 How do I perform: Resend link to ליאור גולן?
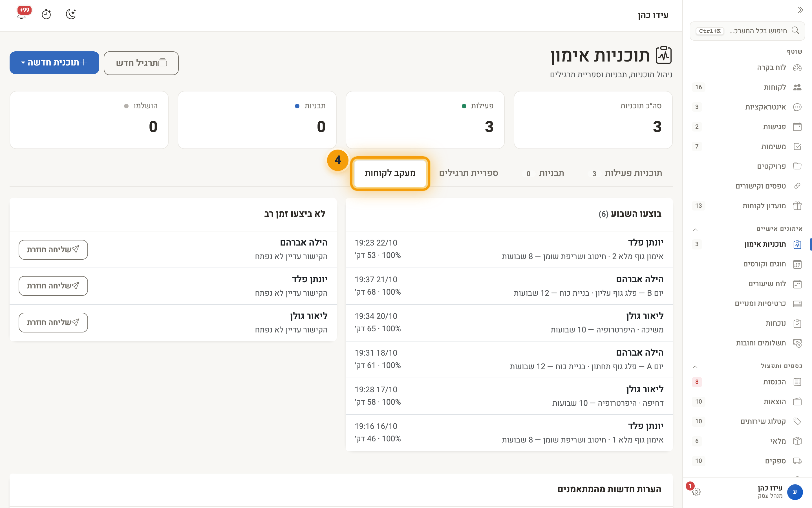pyautogui.click(x=53, y=323)
